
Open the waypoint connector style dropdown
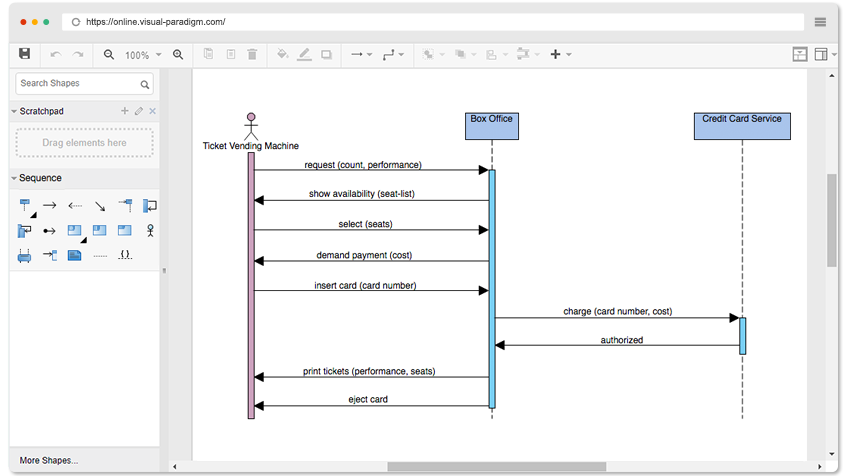393,55
